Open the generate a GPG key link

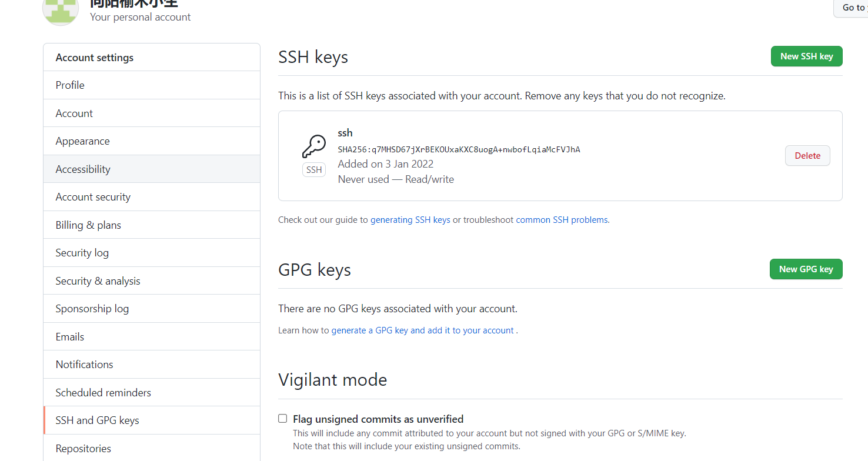(422, 330)
